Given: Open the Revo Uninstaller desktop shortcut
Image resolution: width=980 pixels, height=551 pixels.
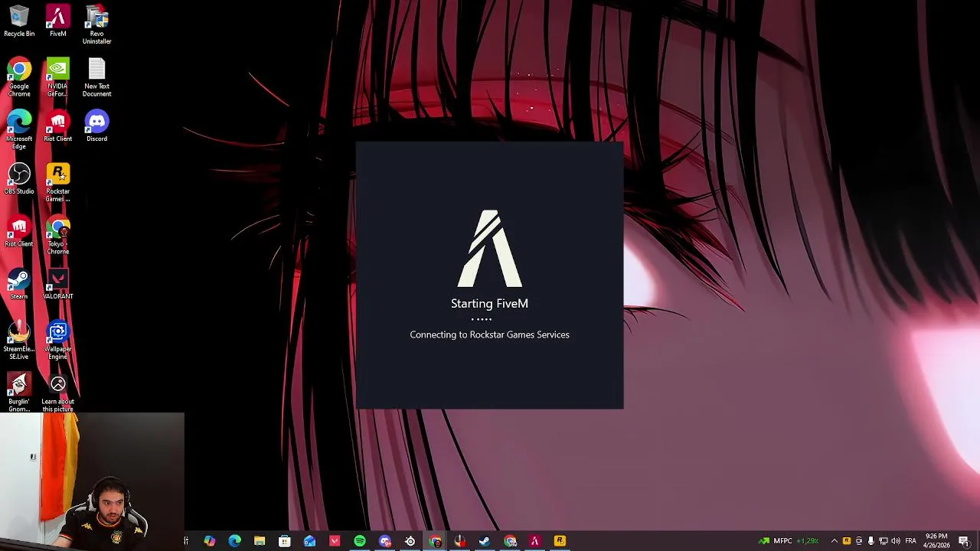Looking at the screenshot, I should [x=96, y=24].
